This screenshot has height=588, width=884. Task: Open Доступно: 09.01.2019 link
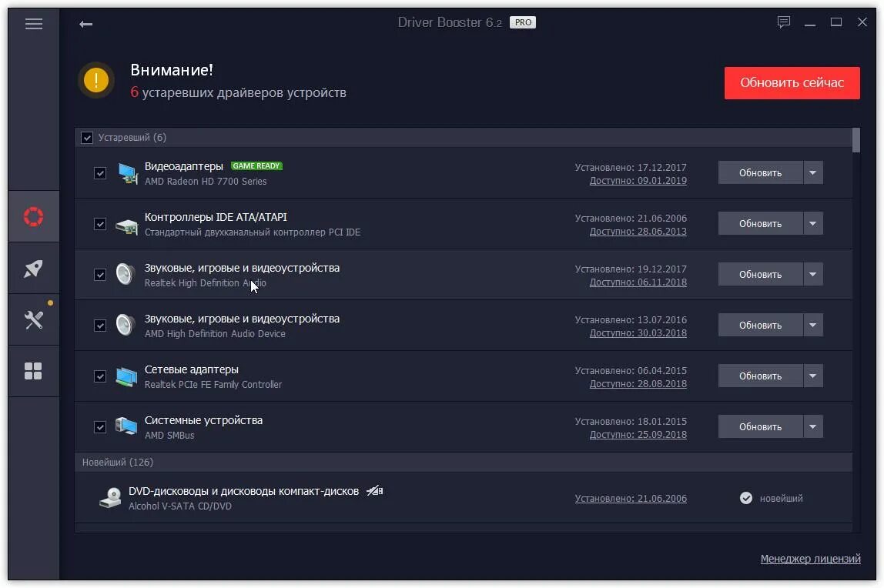[x=638, y=181]
